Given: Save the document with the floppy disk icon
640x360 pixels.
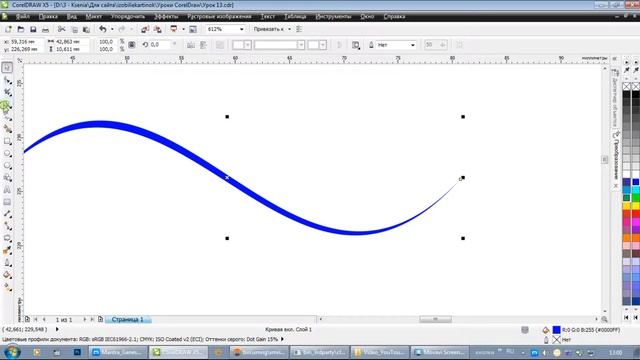Looking at the screenshot, I should click(x=33, y=29).
